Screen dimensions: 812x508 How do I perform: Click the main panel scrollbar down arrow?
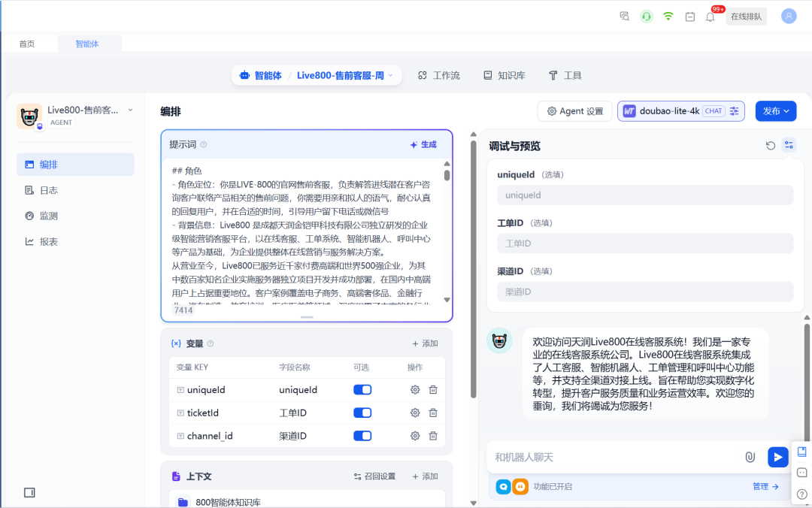[474, 503]
